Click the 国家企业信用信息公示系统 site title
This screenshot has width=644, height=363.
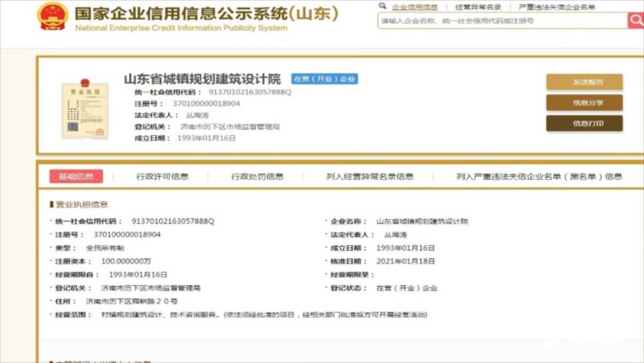[x=206, y=14]
